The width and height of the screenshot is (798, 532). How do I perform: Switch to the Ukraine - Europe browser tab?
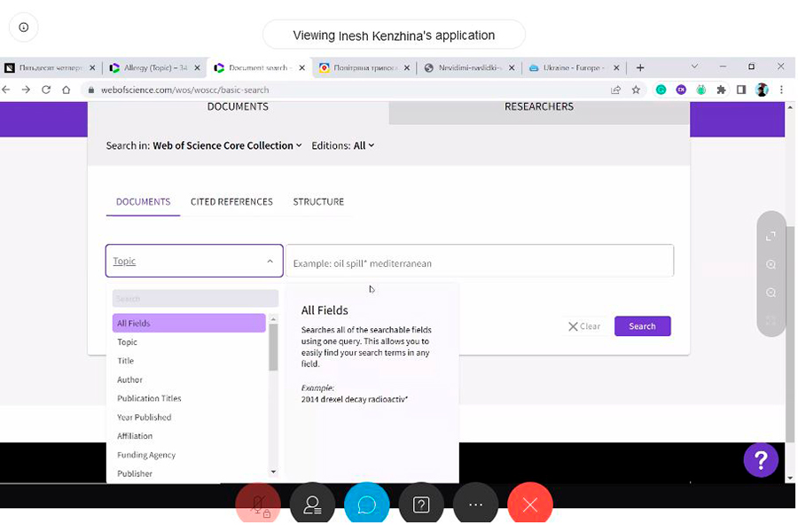[x=574, y=67]
